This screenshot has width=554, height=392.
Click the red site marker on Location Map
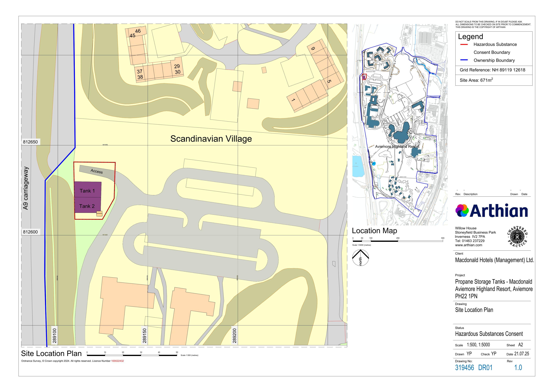tap(364, 77)
